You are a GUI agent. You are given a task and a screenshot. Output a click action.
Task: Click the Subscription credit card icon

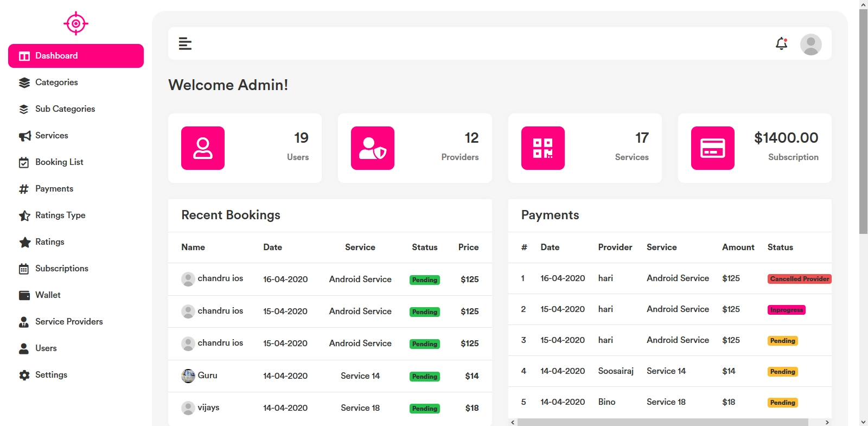click(x=712, y=148)
